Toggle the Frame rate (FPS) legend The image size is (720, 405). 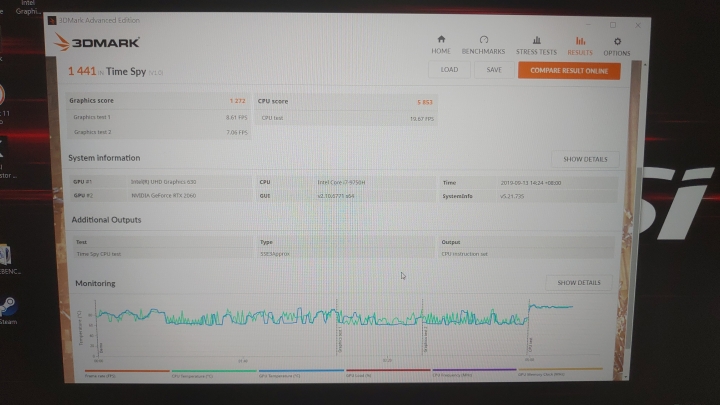point(127,373)
